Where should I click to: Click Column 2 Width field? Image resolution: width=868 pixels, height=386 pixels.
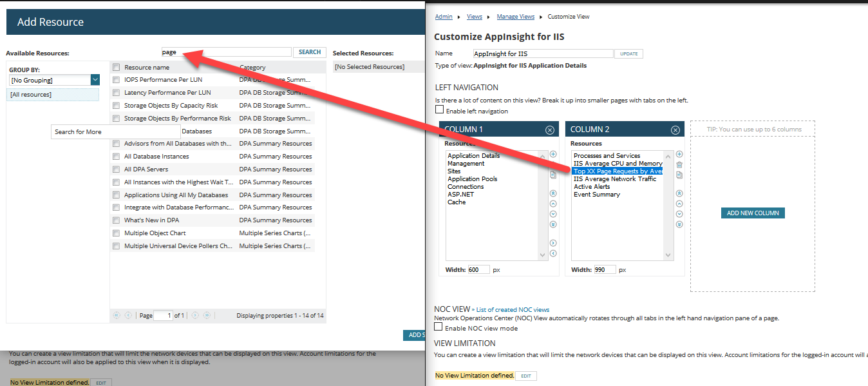point(605,269)
